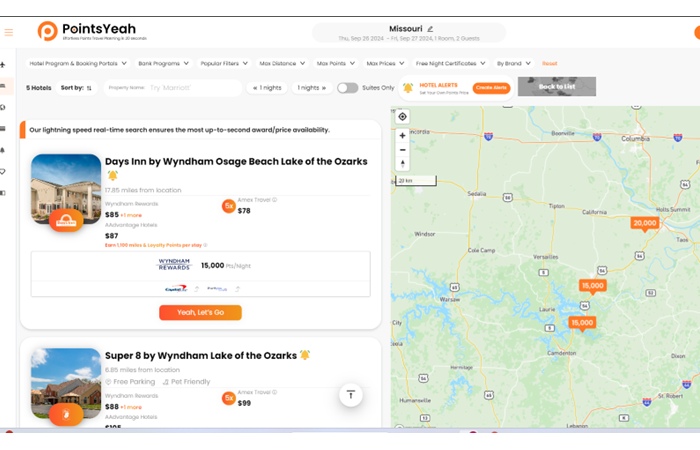Zoom in on the map

(402, 135)
